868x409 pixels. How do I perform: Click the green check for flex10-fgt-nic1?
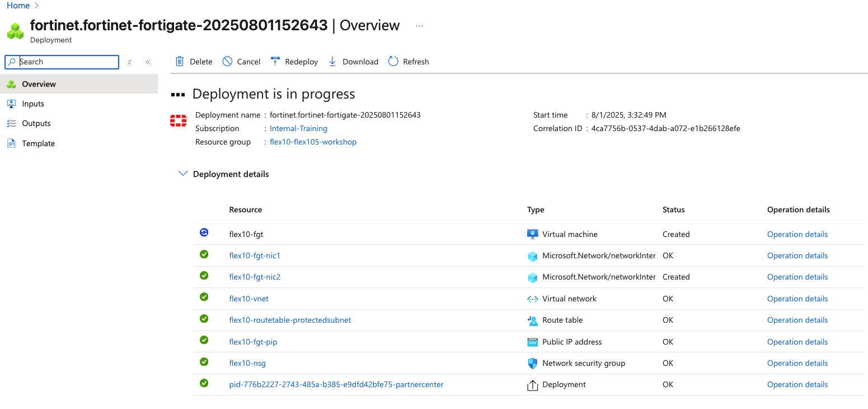[x=204, y=254]
